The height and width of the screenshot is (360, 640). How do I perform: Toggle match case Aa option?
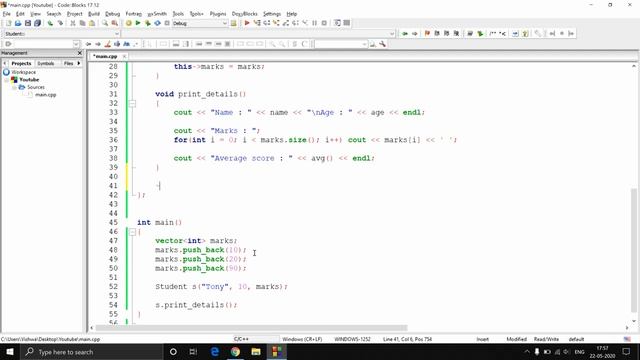[127, 44]
